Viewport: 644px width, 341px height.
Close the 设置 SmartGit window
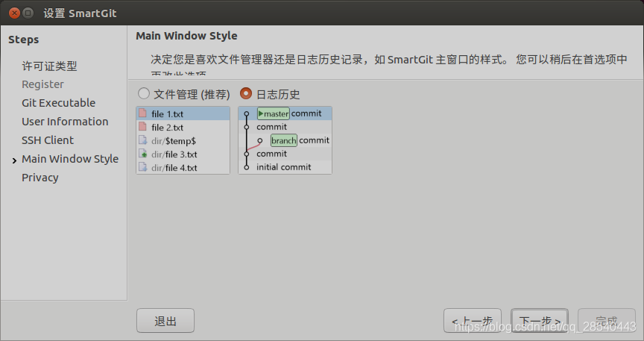pos(14,13)
